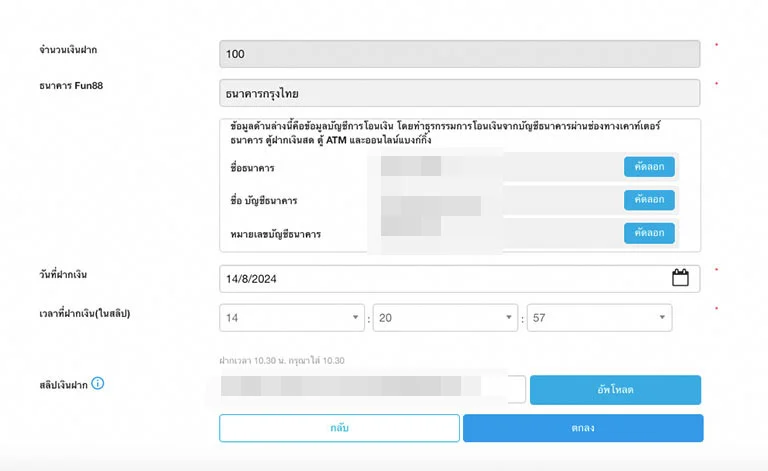
Task: Open the calendar picker icon
Action: tap(680, 278)
